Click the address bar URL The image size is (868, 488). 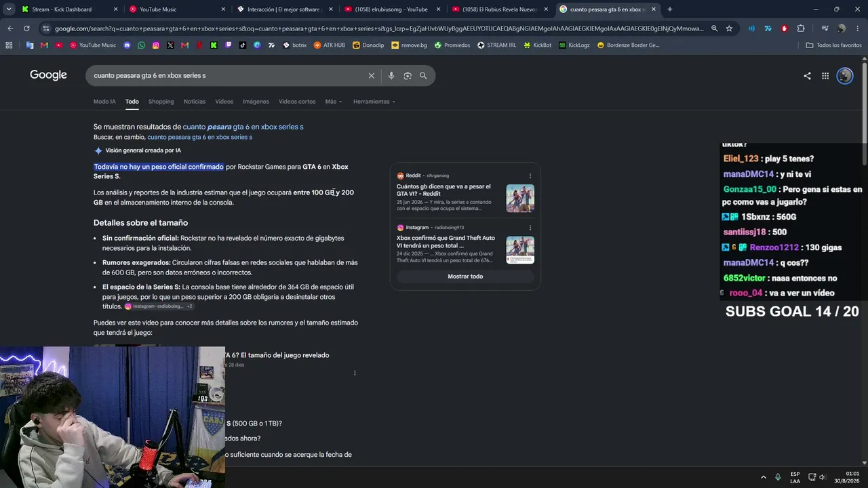[x=379, y=28]
